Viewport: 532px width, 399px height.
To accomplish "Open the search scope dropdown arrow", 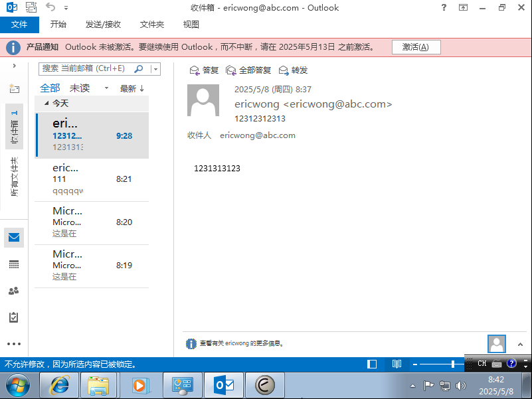I will pos(155,69).
